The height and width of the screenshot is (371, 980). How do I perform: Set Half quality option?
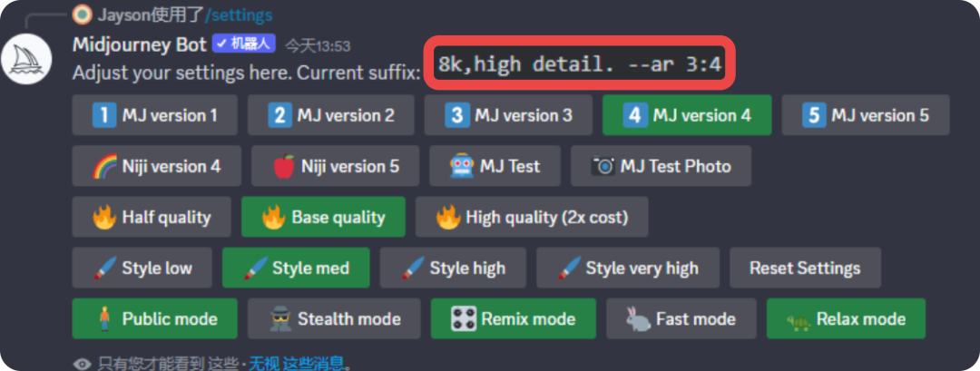152,218
